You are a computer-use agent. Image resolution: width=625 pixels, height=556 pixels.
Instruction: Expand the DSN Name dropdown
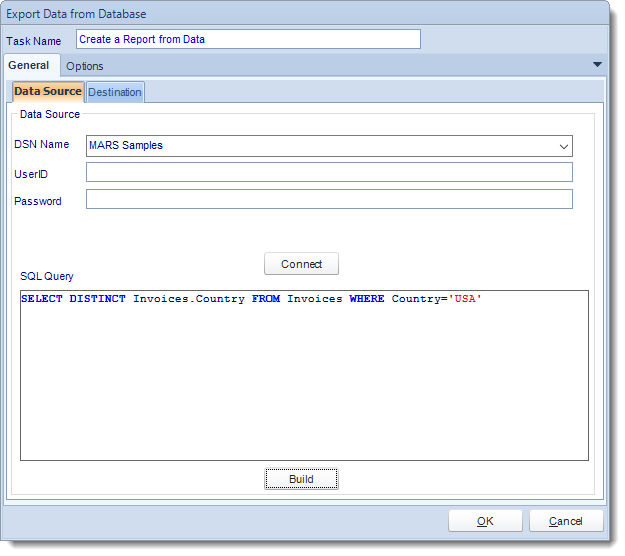pos(564,146)
